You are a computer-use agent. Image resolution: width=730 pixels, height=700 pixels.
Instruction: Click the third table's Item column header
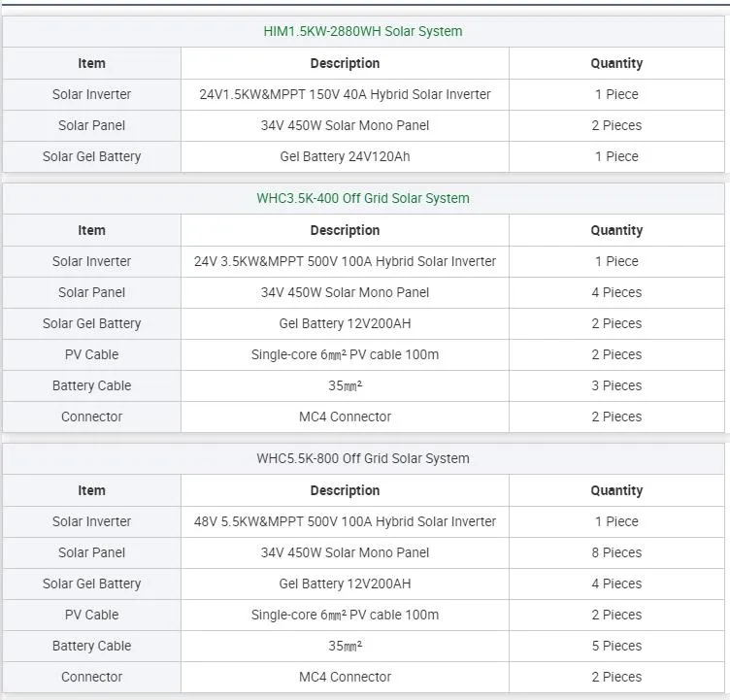tap(91, 490)
